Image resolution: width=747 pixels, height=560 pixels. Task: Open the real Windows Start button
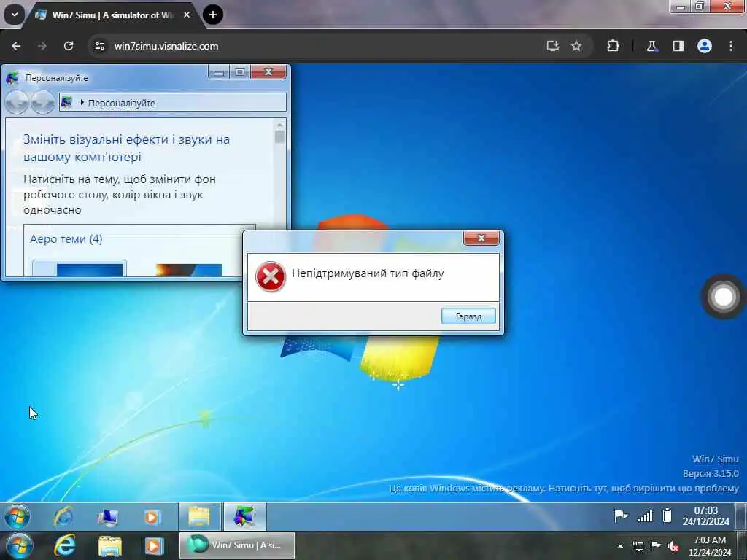click(x=19, y=546)
